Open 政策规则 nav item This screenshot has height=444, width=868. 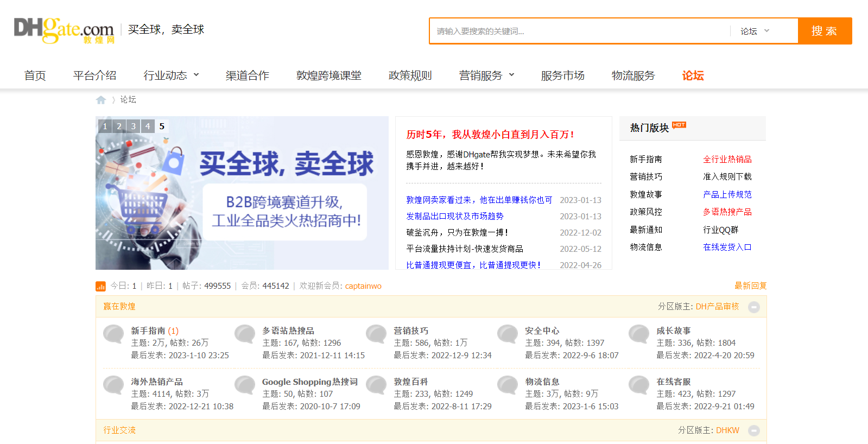(x=410, y=75)
